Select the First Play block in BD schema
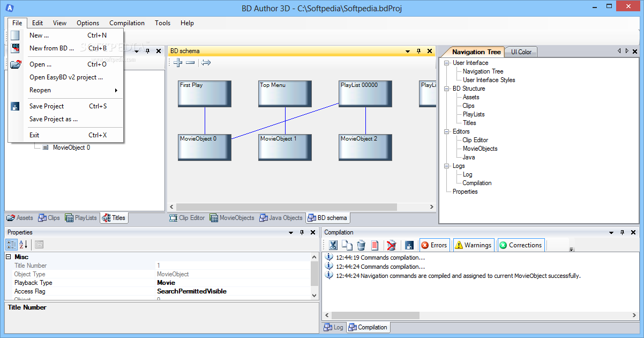Viewport: 644px width, 338px height. pyautogui.click(x=205, y=94)
